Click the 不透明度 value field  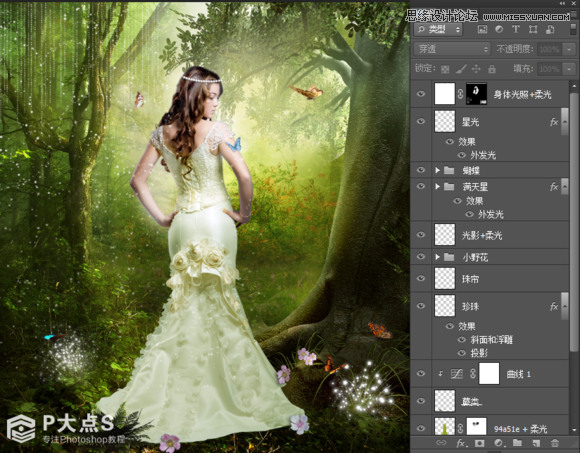pyautogui.click(x=549, y=49)
